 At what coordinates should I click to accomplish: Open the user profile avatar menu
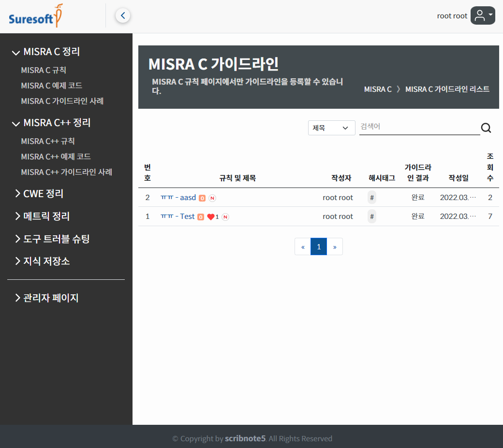pyautogui.click(x=482, y=15)
